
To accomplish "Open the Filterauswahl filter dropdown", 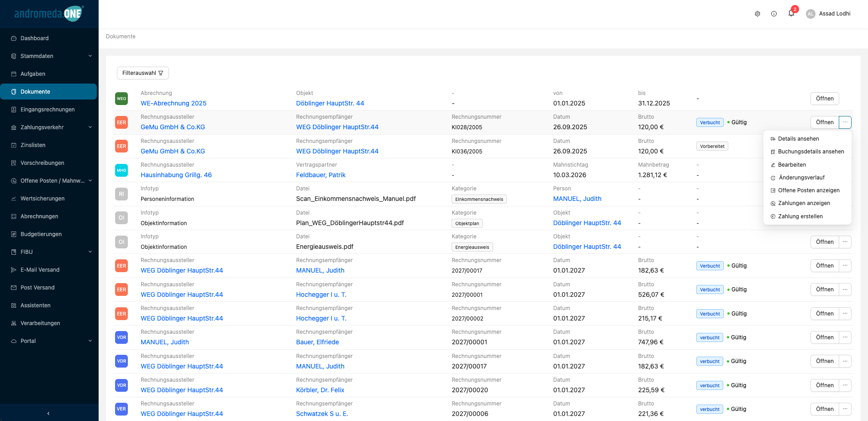I will point(143,73).
